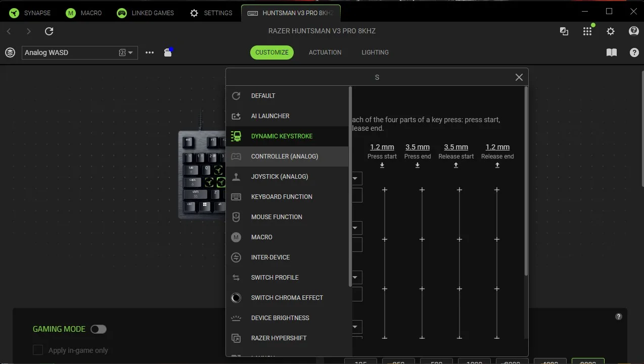The width and height of the screenshot is (644, 364).
Task: Toggle the Gaming Mode switch
Action: coord(99,329)
